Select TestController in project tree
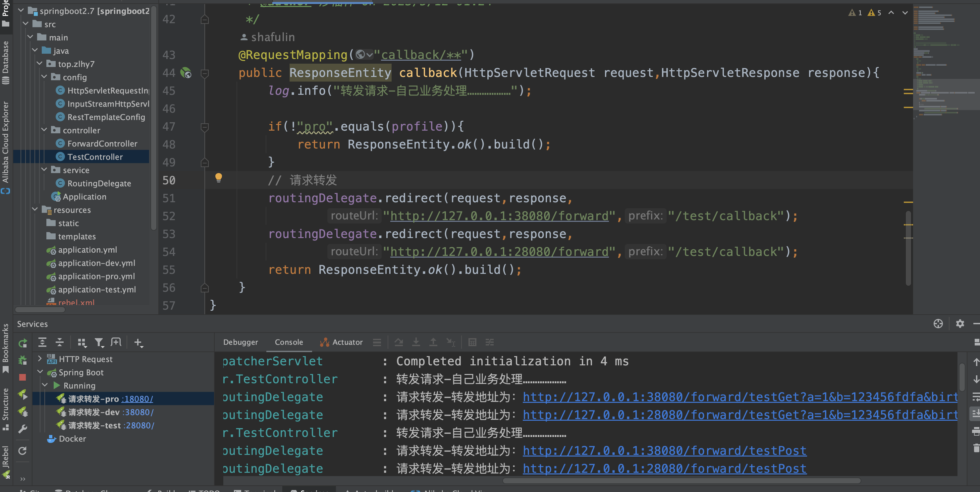980x492 pixels. (x=82, y=157)
